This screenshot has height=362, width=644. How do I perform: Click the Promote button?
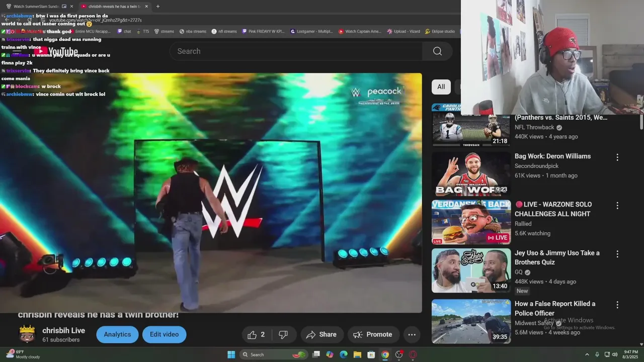click(373, 334)
